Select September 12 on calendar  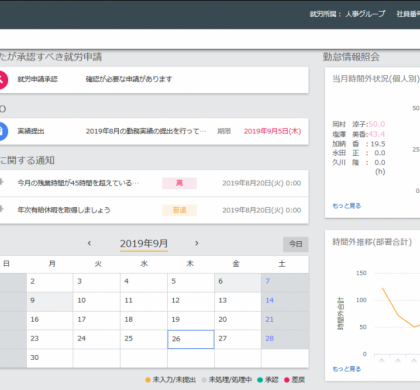pyautogui.click(x=191, y=302)
